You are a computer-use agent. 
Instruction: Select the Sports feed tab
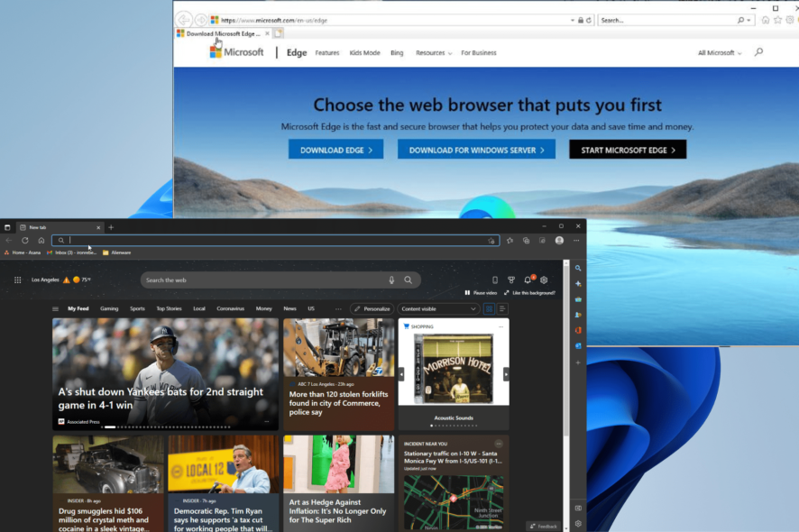tap(137, 308)
